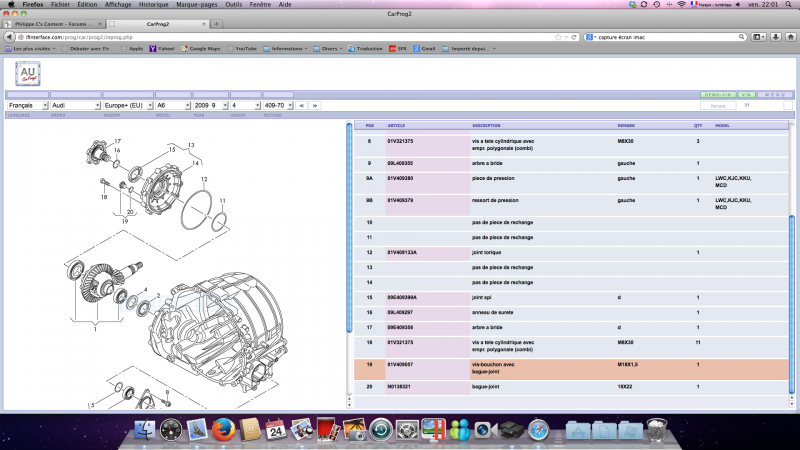
Task: Launch Firefox from the dock
Action: coord(223,430)
